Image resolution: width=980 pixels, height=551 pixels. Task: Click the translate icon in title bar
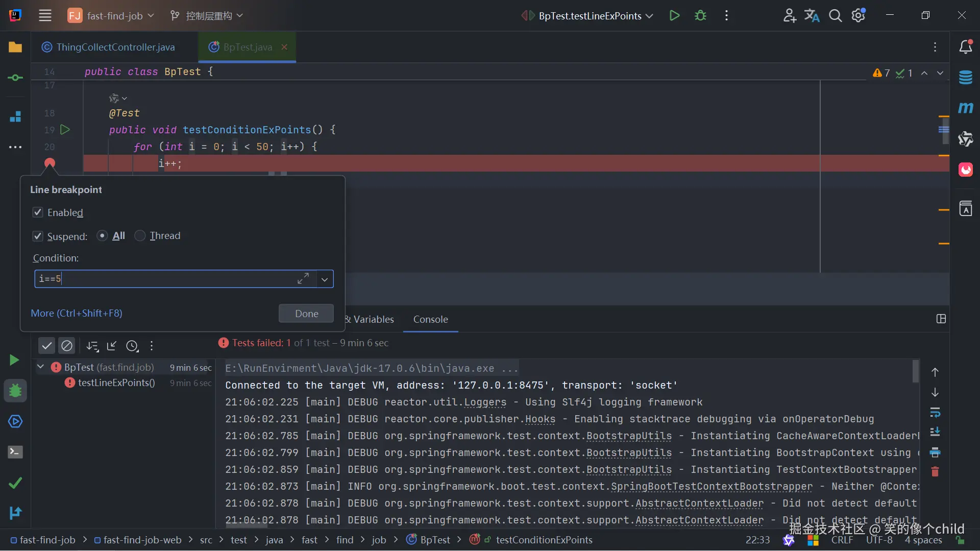812,15
